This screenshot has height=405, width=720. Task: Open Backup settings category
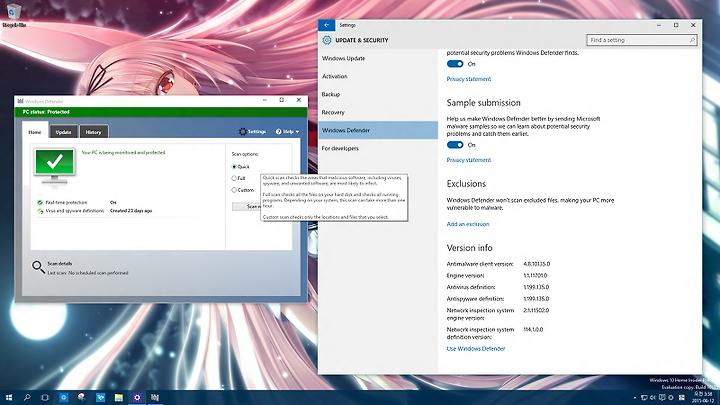click(x=378, y=94)
